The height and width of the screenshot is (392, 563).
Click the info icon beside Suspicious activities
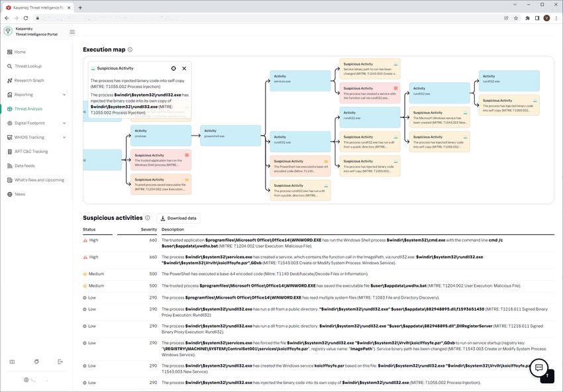(147, 218)
